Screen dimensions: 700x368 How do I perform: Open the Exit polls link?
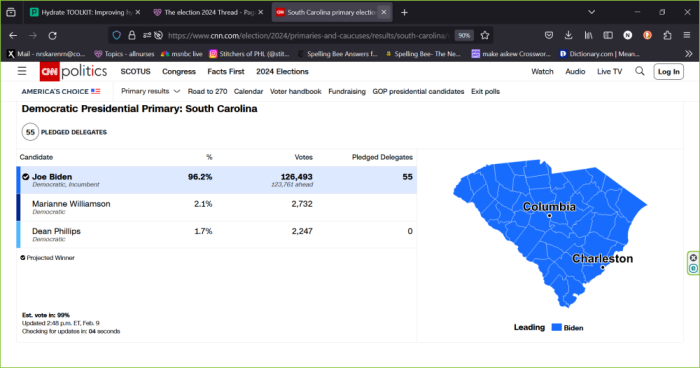485,91
